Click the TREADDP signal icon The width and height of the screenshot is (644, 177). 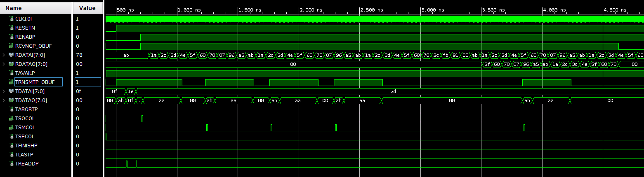click(11, 164)
